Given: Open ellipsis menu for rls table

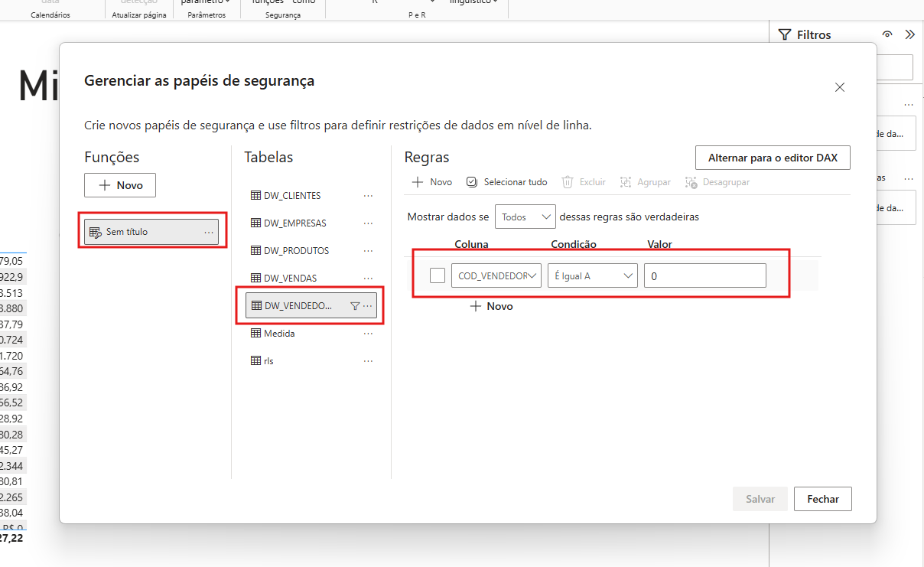Looking at the screenshot, I should [x=368, y=361].
